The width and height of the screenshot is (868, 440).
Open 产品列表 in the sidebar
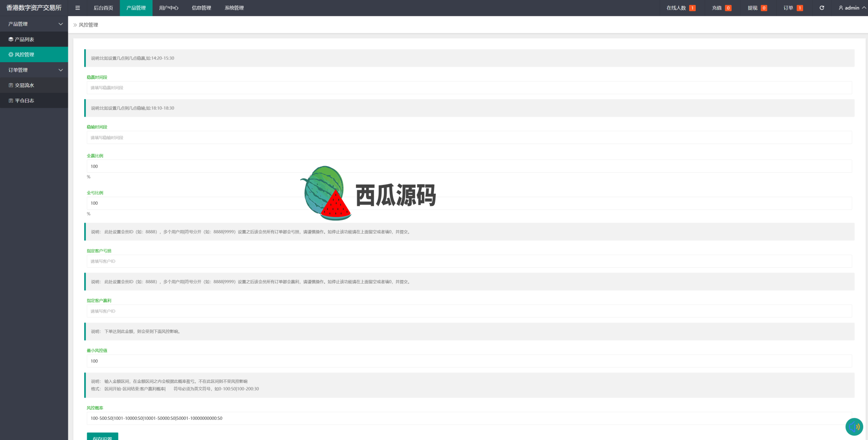pos(34,39)
